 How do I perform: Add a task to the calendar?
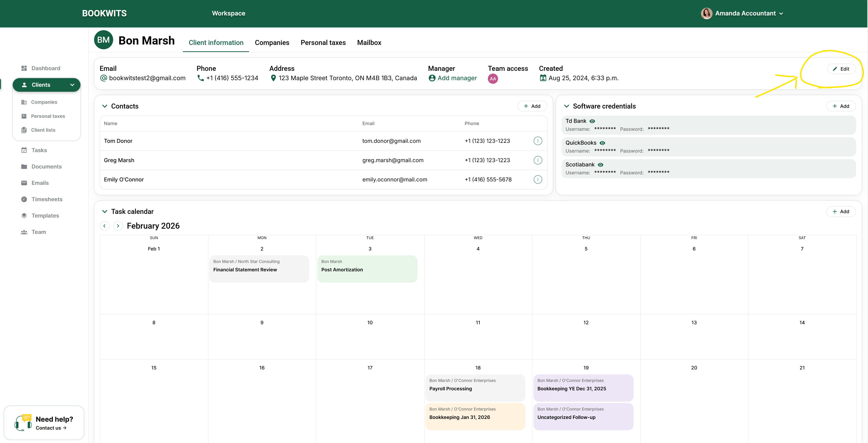point(841,211)
